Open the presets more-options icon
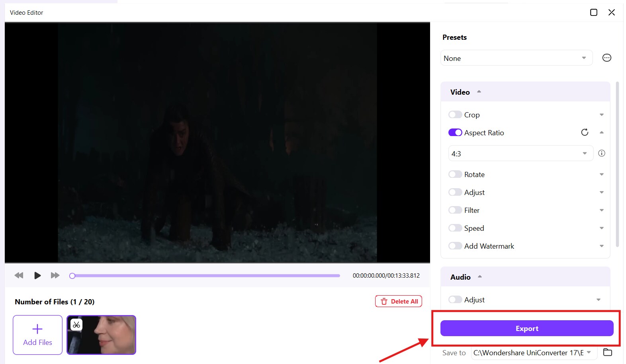Screen dimensions: 626x364 [x=606, y=58]
